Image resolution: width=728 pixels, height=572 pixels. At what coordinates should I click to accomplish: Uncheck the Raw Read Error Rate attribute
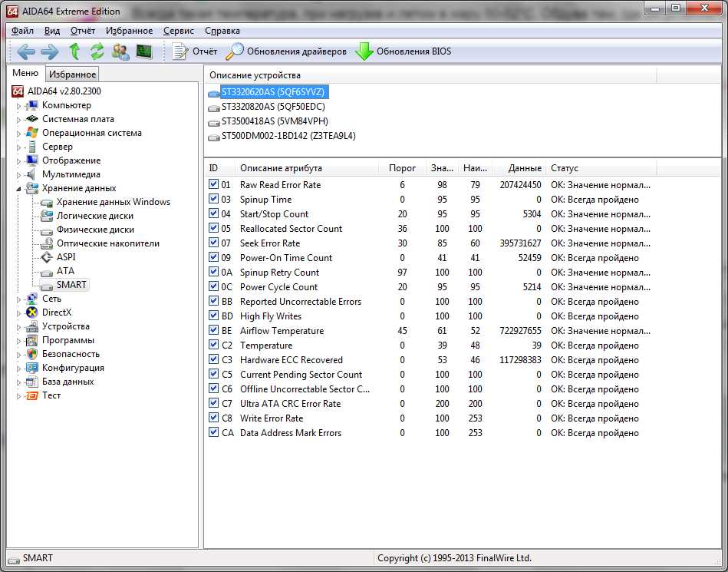214,185
